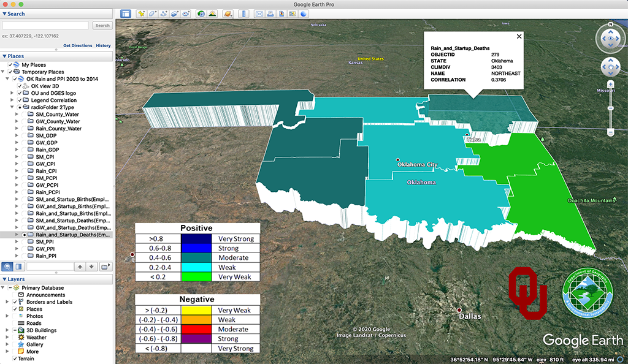This screenshot has width=628, height=364.
Task: Collapse the Temporary Places tree node
Action: (x=3, y=72)
